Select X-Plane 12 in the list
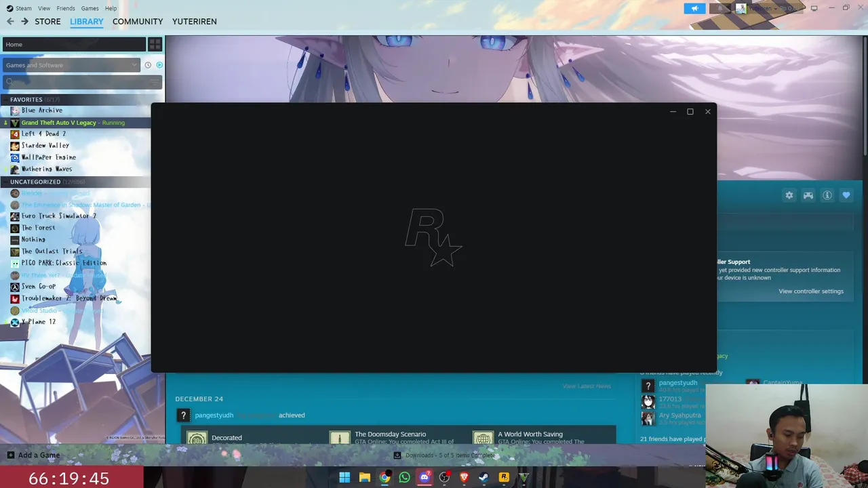Image resolution: width=868 pixels, height=488 pixels. click(38, 322)
